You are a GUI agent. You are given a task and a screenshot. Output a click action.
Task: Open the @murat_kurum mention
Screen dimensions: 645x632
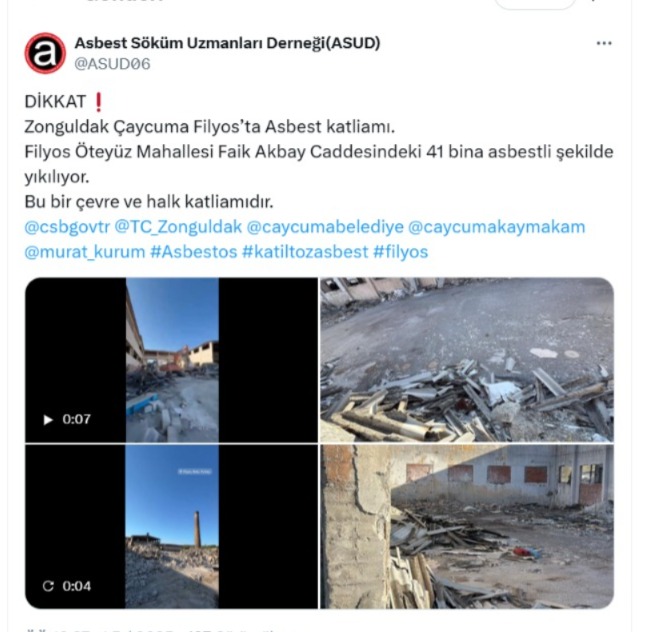click(x=85, y=252)
